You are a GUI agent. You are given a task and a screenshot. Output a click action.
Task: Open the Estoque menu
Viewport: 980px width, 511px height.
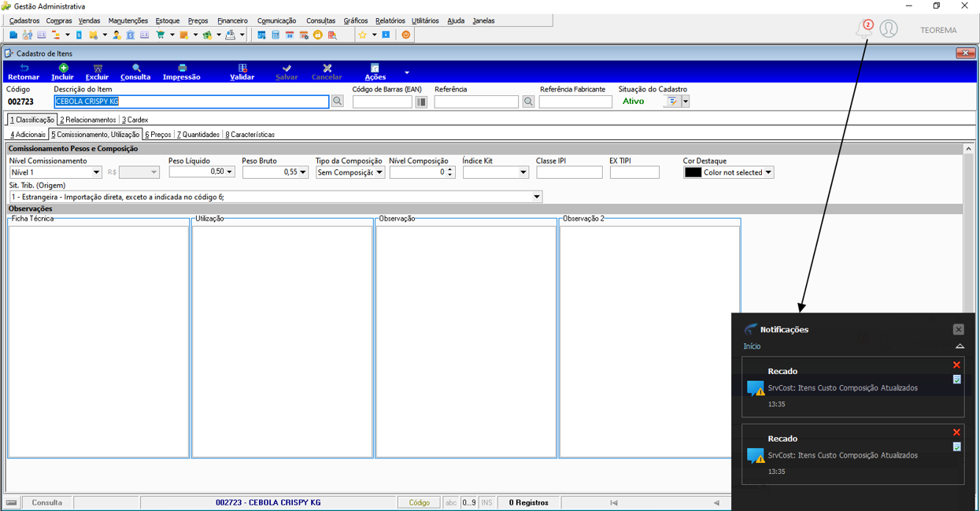[x=168, y=20]
